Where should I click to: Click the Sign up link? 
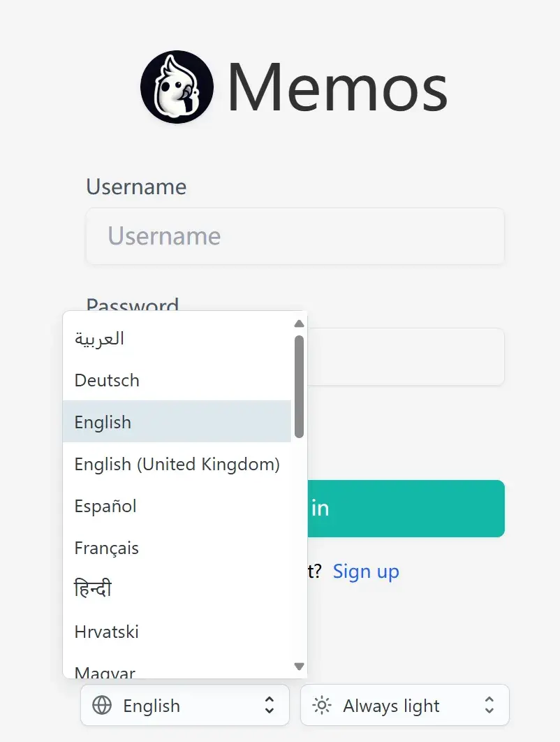click(x=366, y=572)
